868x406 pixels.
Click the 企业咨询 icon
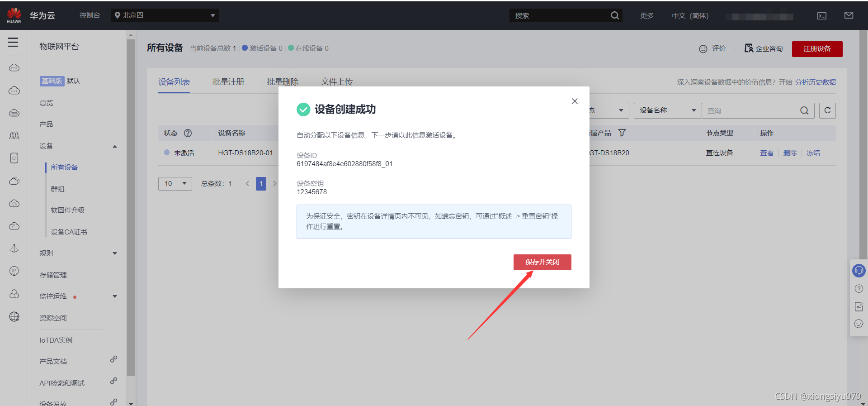(749, 48)
